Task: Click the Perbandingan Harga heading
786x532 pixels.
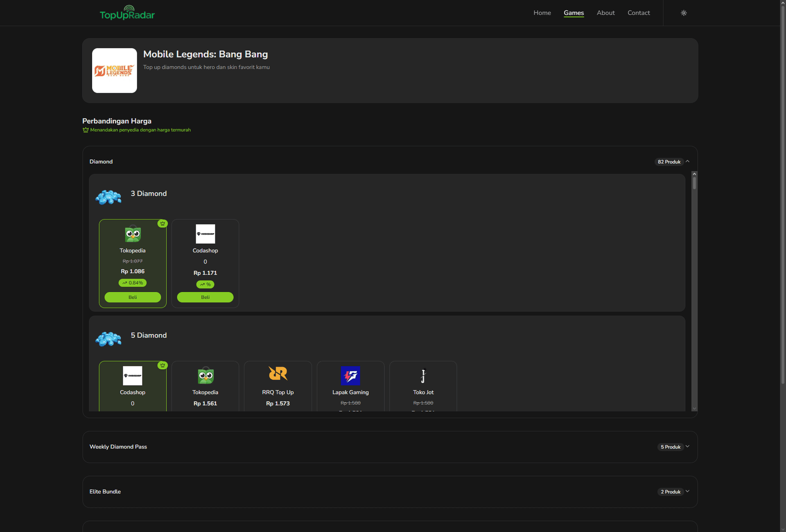Action: point(117,121)
